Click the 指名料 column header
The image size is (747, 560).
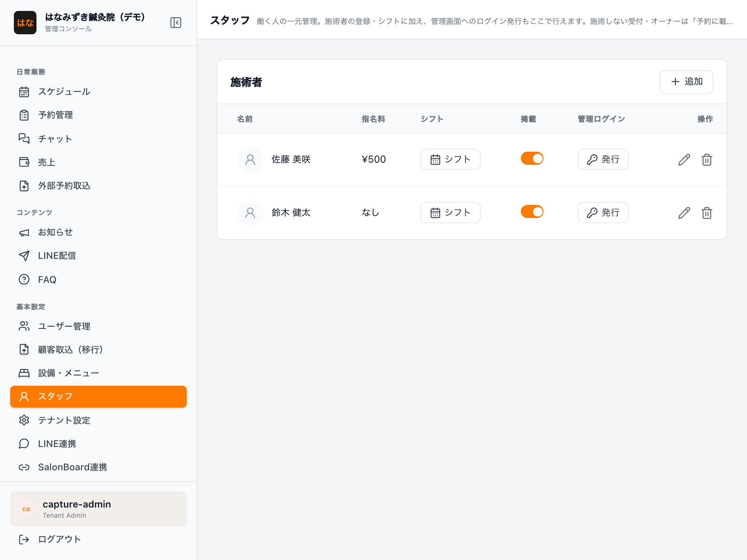373,119
